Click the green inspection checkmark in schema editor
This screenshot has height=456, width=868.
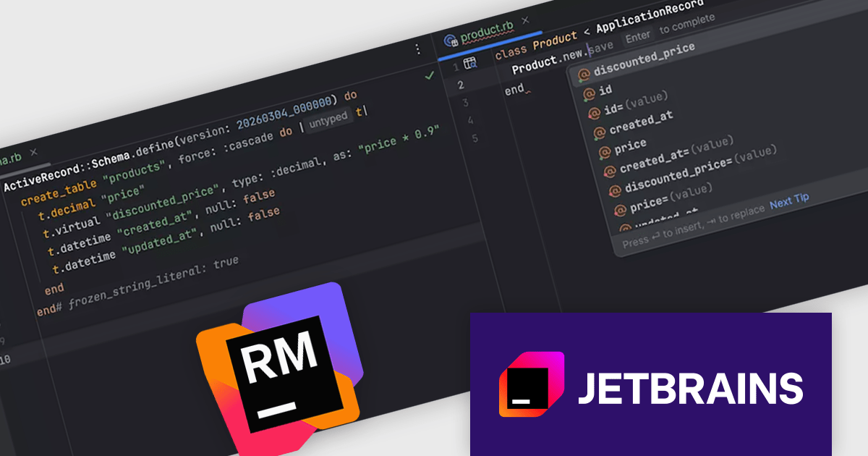pyautogui.click(x=430, y=75)
